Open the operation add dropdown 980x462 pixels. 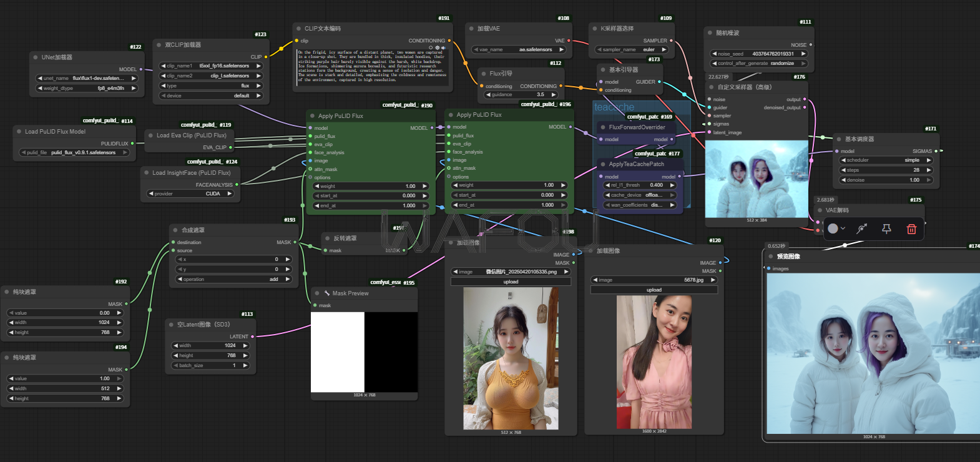point(234,279)
